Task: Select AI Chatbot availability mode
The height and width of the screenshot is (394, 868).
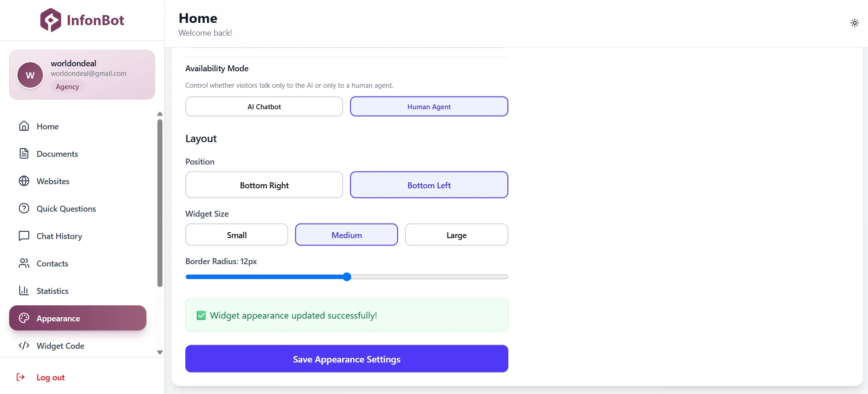Action: click(x=264, y=106)
